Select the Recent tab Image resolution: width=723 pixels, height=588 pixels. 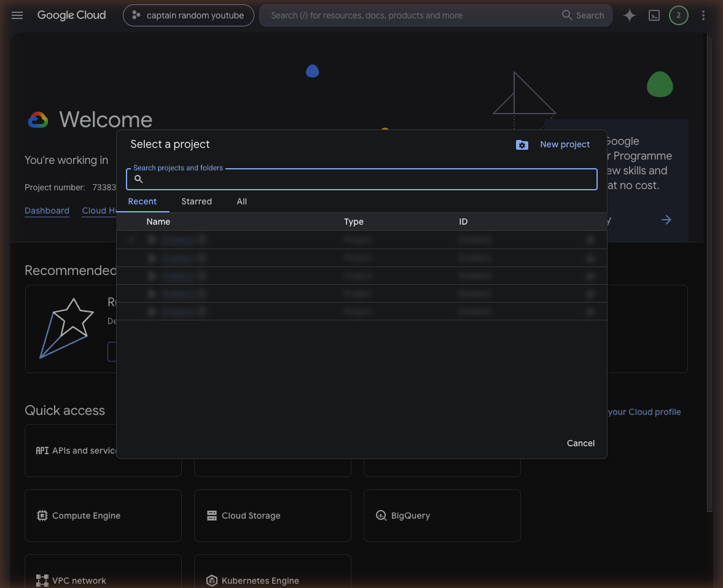coord(142,201)
